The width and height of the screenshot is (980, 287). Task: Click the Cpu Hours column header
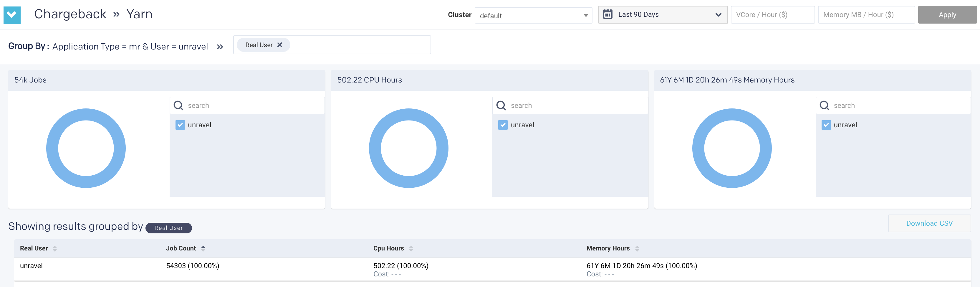388,248
